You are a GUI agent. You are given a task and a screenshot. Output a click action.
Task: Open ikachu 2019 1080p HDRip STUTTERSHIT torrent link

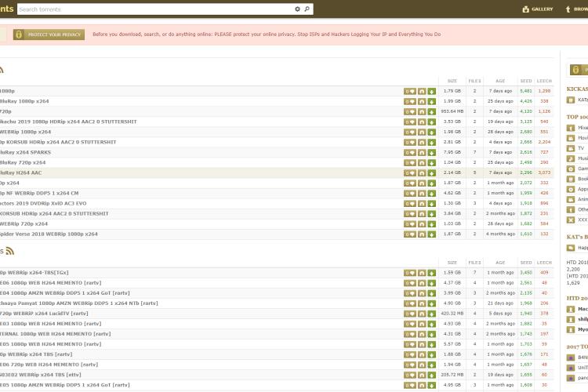tap(68, 122)
